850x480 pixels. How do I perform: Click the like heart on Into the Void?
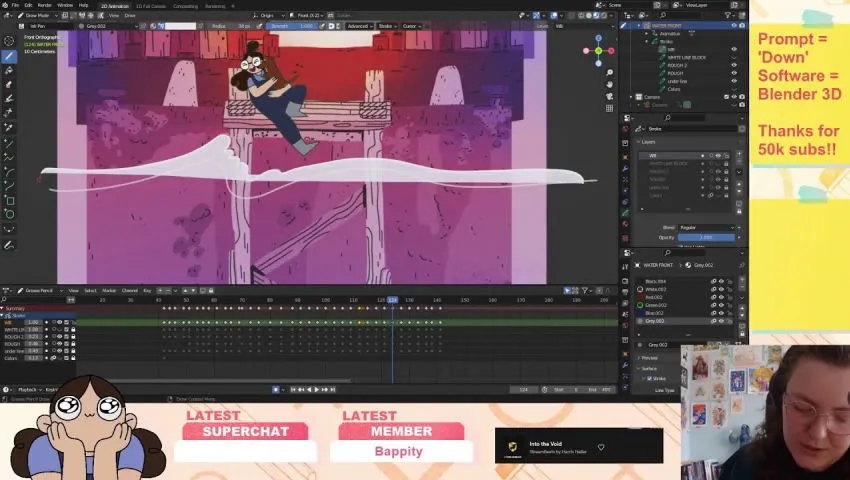(601, 447)
